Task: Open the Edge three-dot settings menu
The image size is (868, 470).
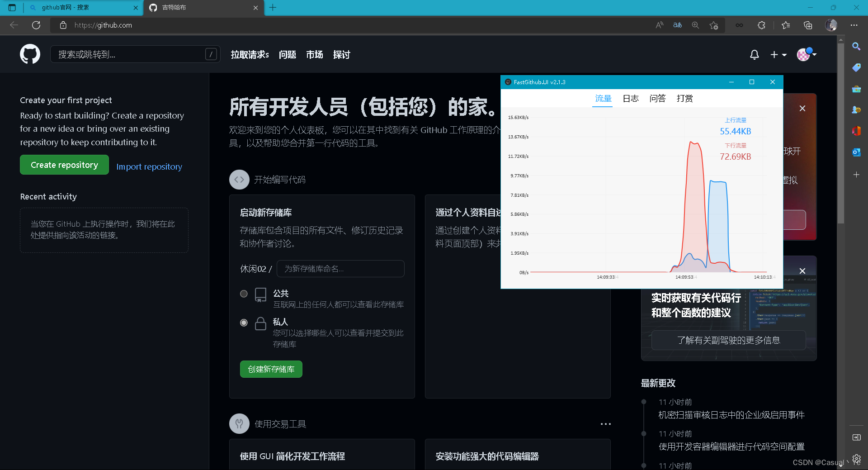Action: click(x=854, y=25)
